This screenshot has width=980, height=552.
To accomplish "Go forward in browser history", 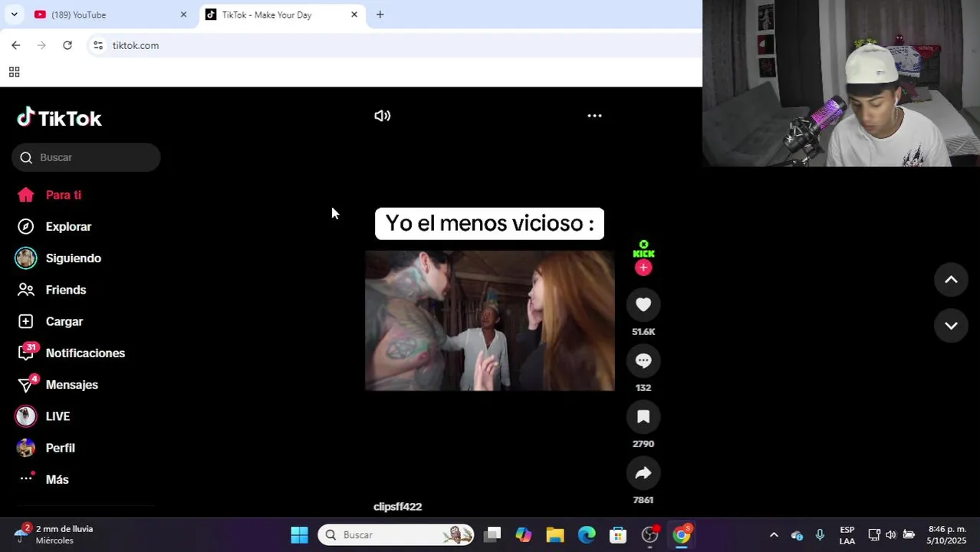I will pos(41,45).
